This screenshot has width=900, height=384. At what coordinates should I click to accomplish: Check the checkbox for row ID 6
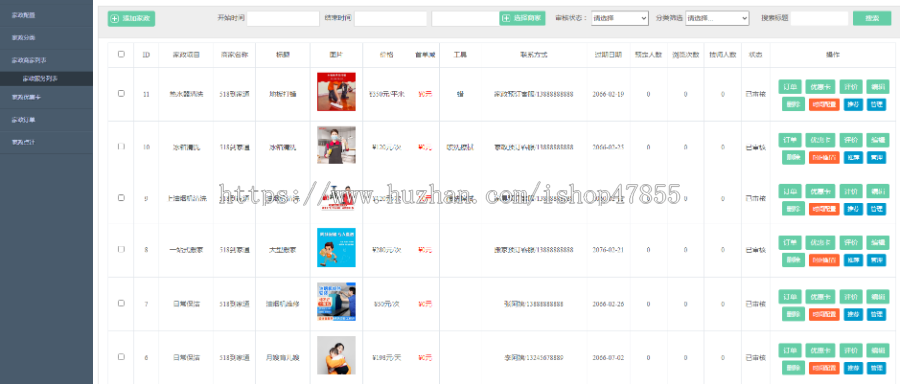click(121, 356)
